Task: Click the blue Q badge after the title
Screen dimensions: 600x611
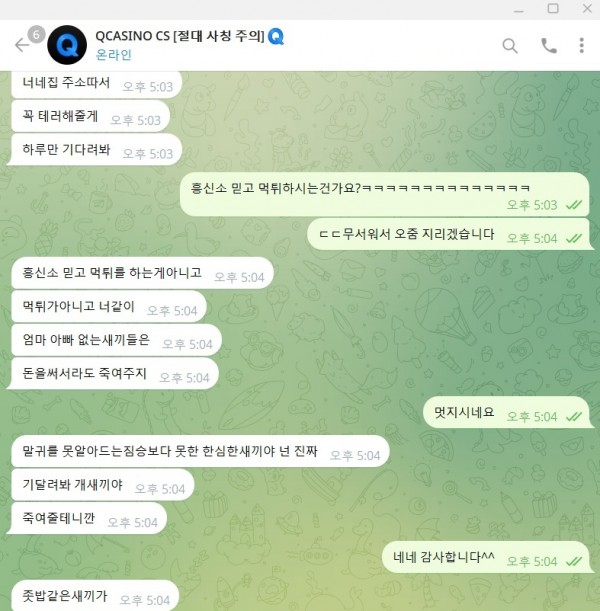Action: [276, 37]
